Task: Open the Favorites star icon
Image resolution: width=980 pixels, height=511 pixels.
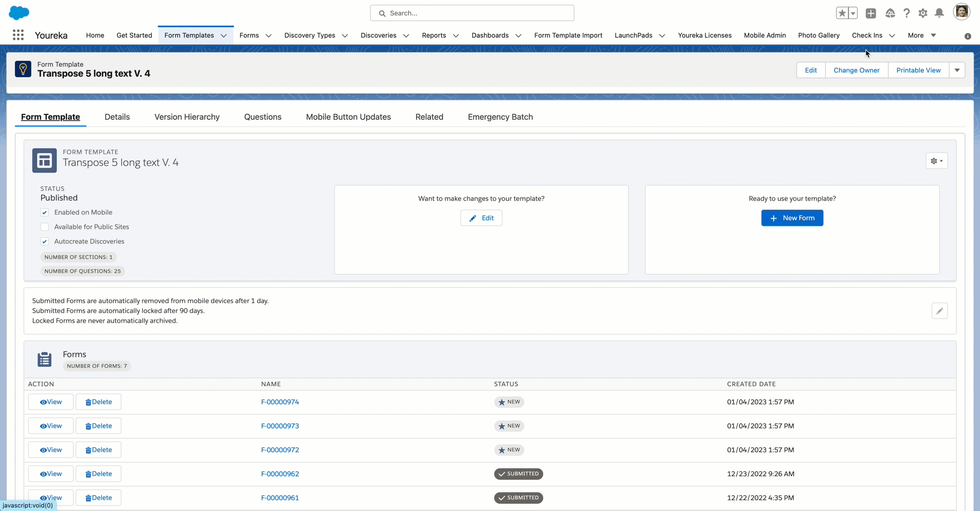Action: tap(842, 13)
